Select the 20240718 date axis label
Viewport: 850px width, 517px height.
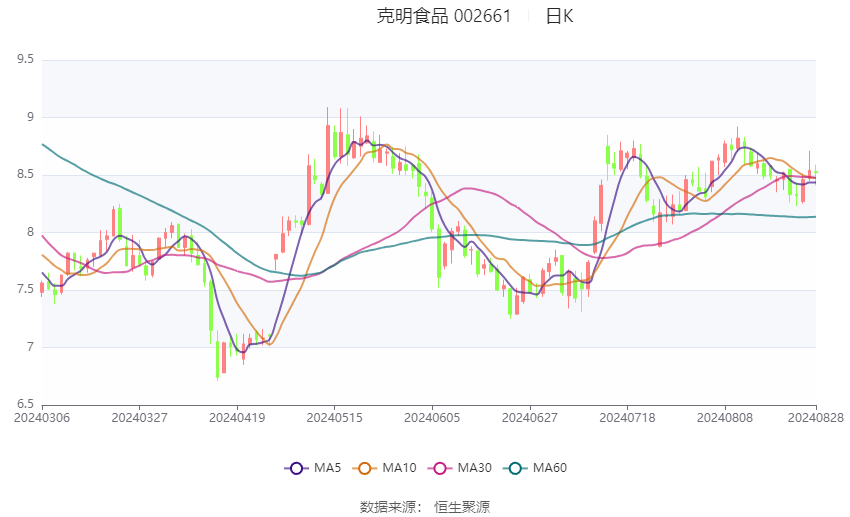pos(627,418)
